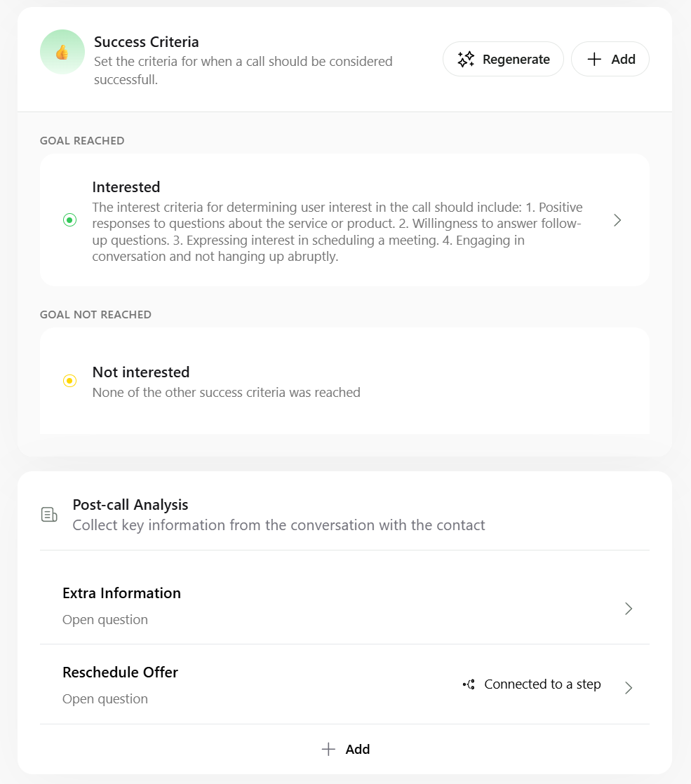Click the plus icon next to bottom Add
691x784 pixels.
328,749
